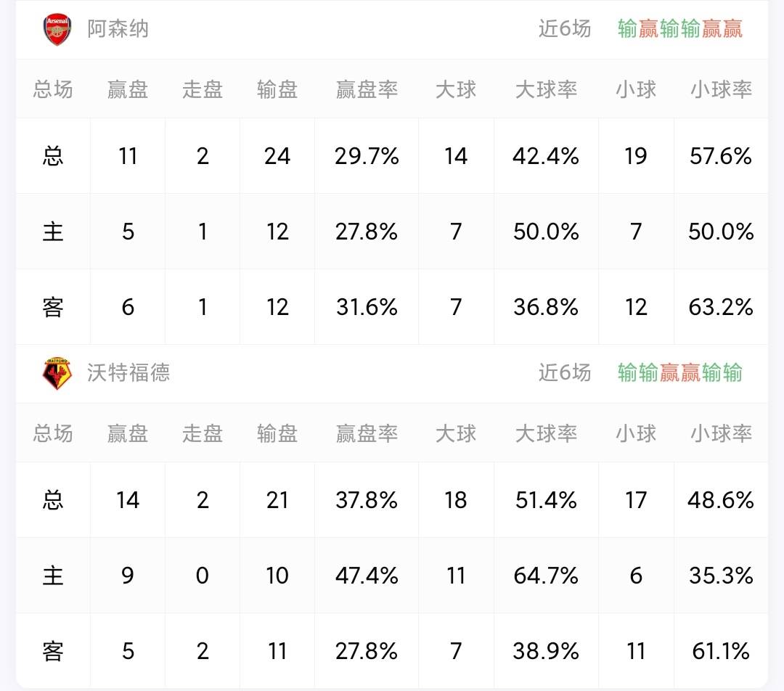Image resolution: width=784 pixels, height=691 pixels.
Task: Click the 输盘 header in Watford's table
Action: pos(277,433)
